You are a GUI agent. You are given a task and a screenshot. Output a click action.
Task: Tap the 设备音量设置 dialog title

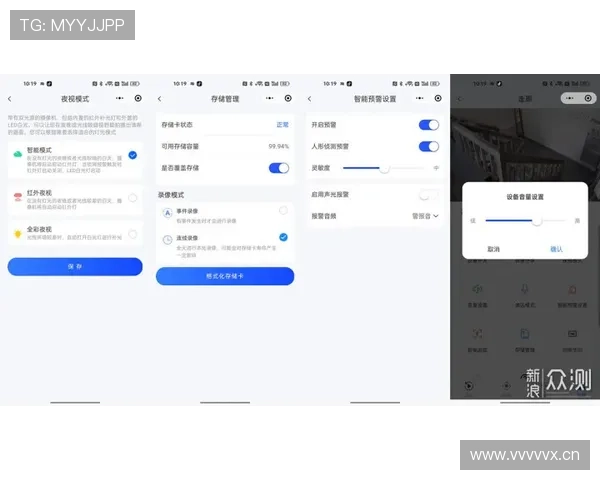pos(525,197)
